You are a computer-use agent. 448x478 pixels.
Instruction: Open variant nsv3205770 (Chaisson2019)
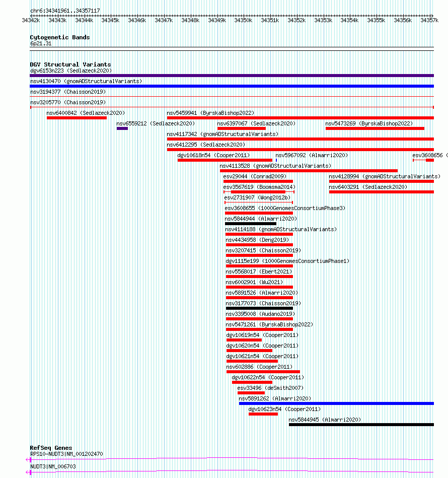coord(68,102)
